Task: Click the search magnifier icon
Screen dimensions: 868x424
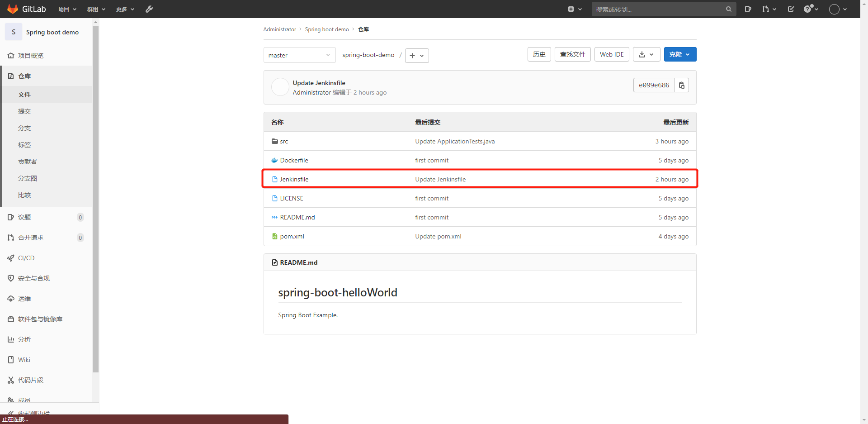Action: (x=728, y=9)
